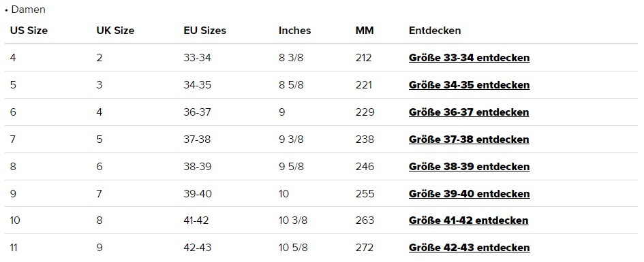The width and height of the screenshot is (644, 262).
Task: Click the UK Size column header
Action: pos(115,31)
